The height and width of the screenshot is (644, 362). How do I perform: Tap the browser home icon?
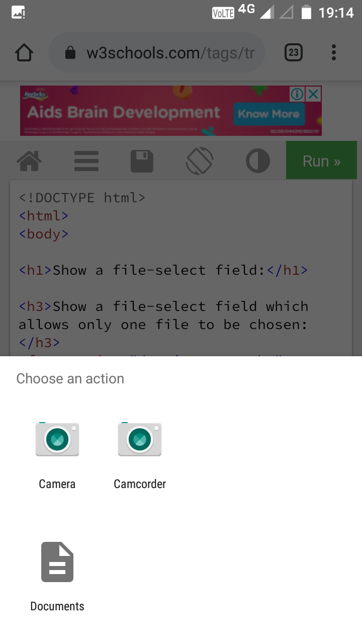coord(24,53)
